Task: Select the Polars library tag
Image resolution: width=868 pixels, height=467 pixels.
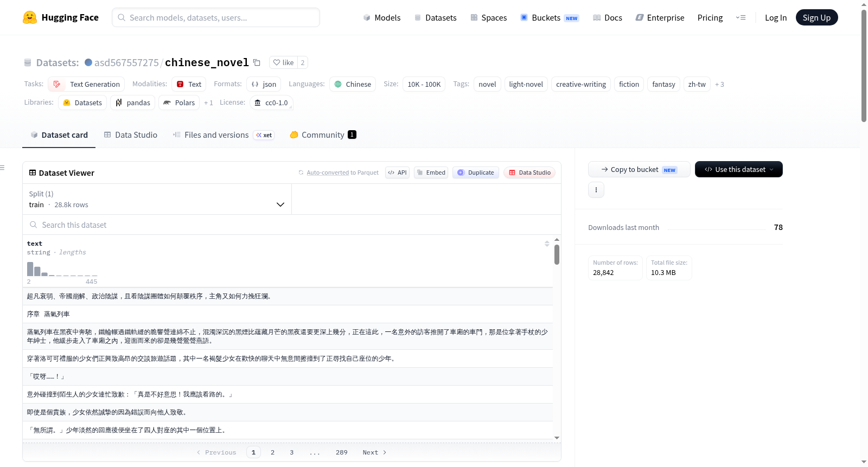Action: (x=179, y=103)
